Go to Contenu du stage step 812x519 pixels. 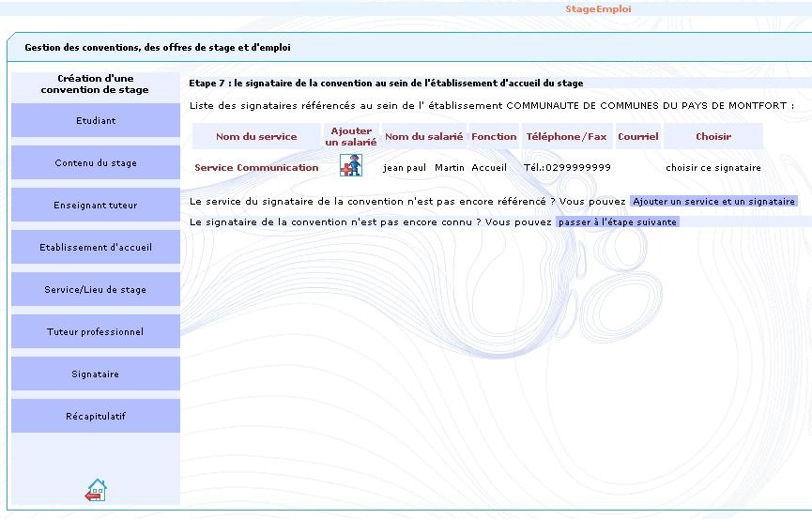[96, 163]
